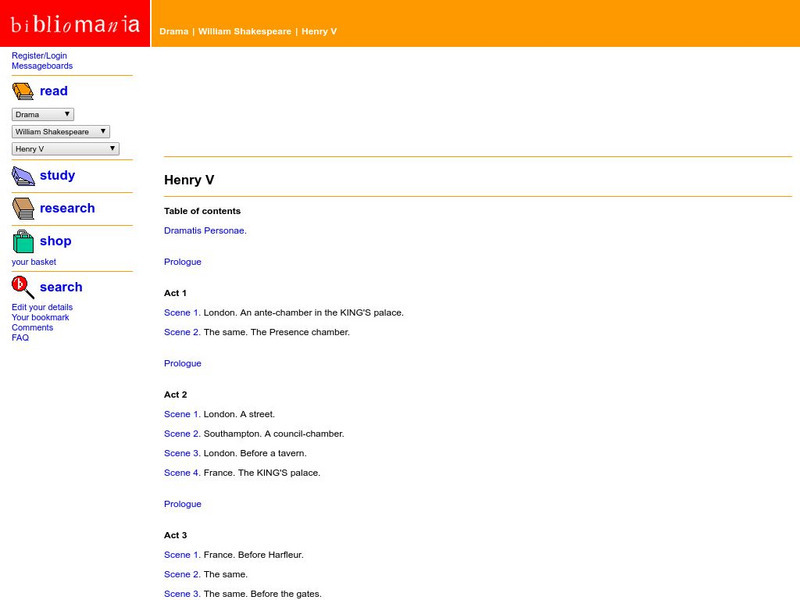Click the orange book read icon
Screen dimensions: 800x600
23,91
